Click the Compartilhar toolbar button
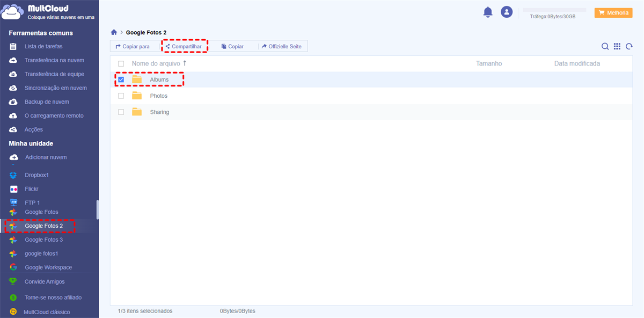The width and height of the screenshot is (644, 318). click(184, 47)
